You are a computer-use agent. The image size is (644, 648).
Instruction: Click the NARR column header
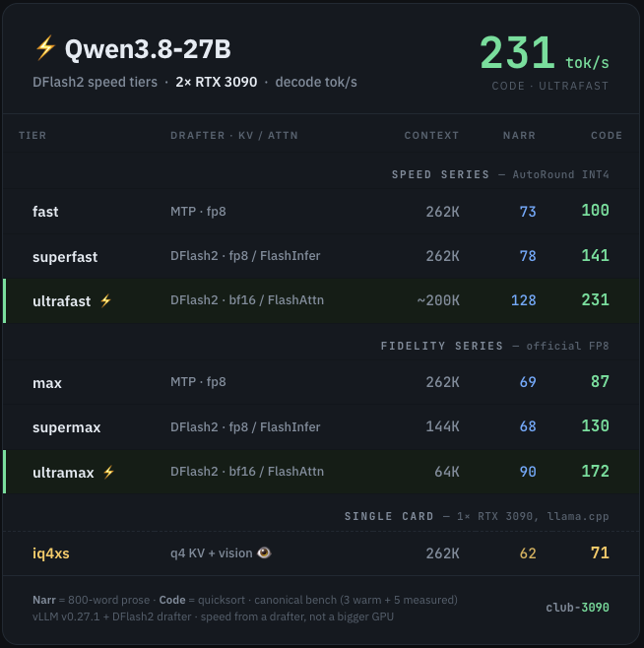click(519, 135)
